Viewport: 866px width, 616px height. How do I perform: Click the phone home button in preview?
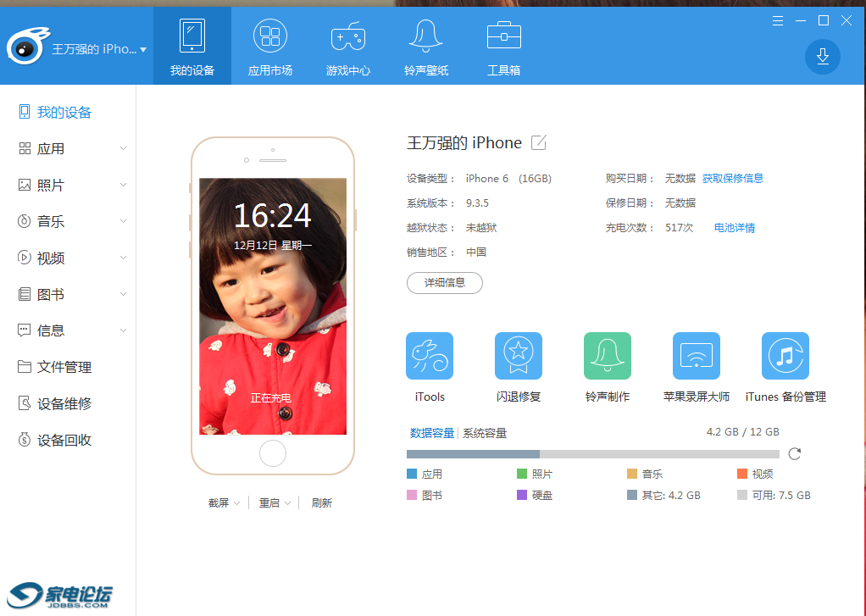(273, 453)
